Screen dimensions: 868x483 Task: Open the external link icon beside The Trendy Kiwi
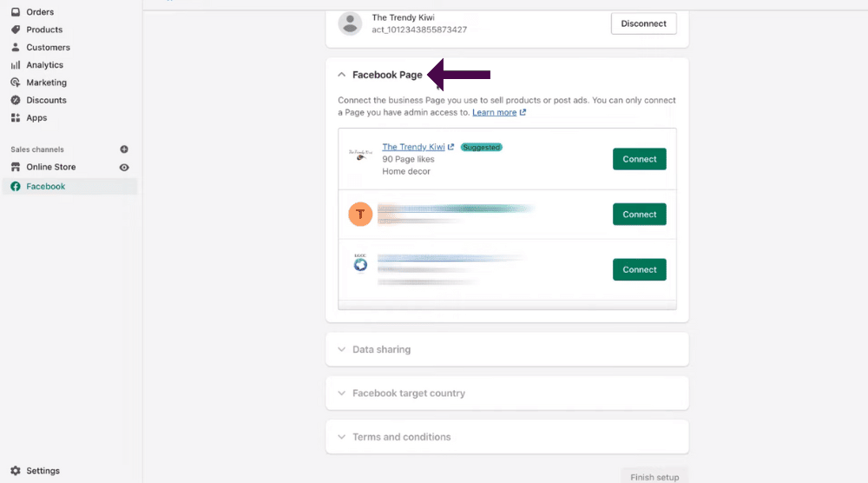point(450,147)
